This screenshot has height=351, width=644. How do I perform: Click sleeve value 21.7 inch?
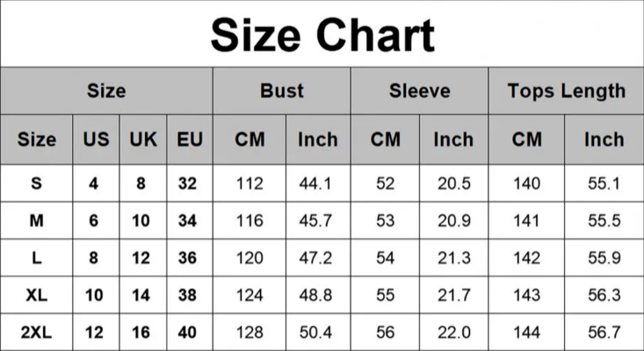[x=454, y=295]
